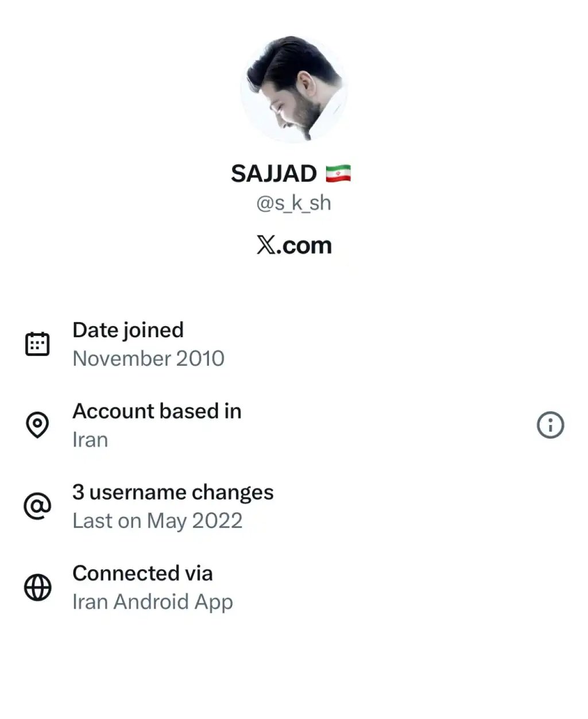
Task: Tap the "Last on May 2022" text
Action: [x=157, y=521]
